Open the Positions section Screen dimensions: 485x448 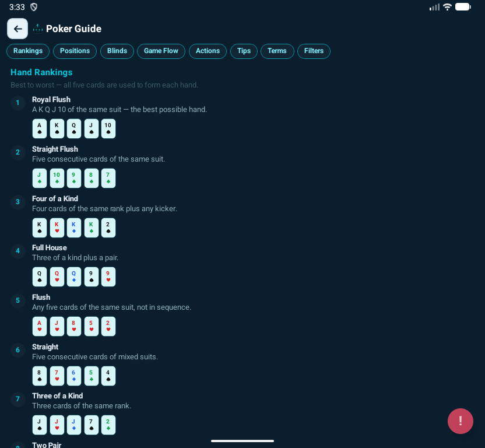[x=75, y=51]
